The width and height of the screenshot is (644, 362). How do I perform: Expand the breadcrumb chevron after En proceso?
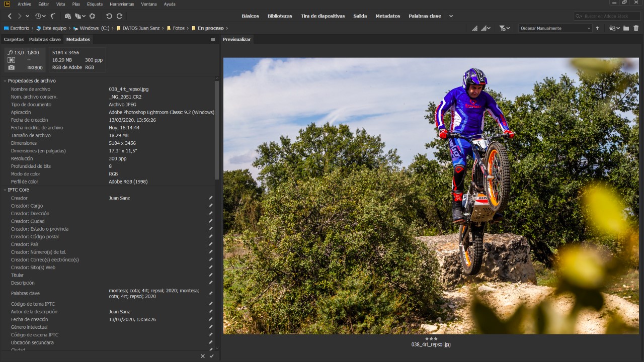point(227,28)
